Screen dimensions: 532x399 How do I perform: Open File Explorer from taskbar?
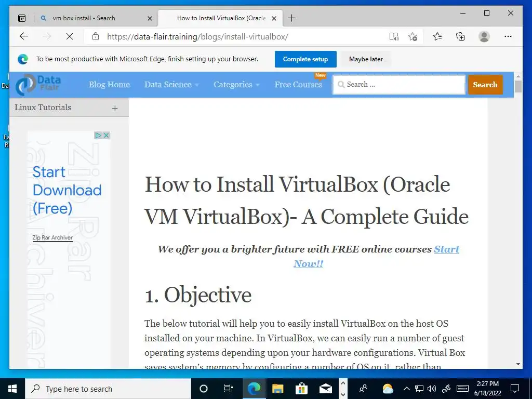[x=277, y=389]
